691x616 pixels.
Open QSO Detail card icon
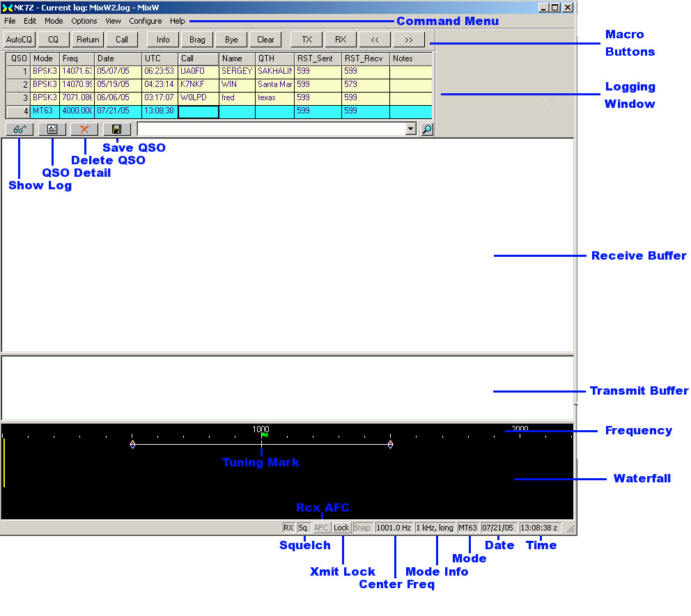pos(52,129)
